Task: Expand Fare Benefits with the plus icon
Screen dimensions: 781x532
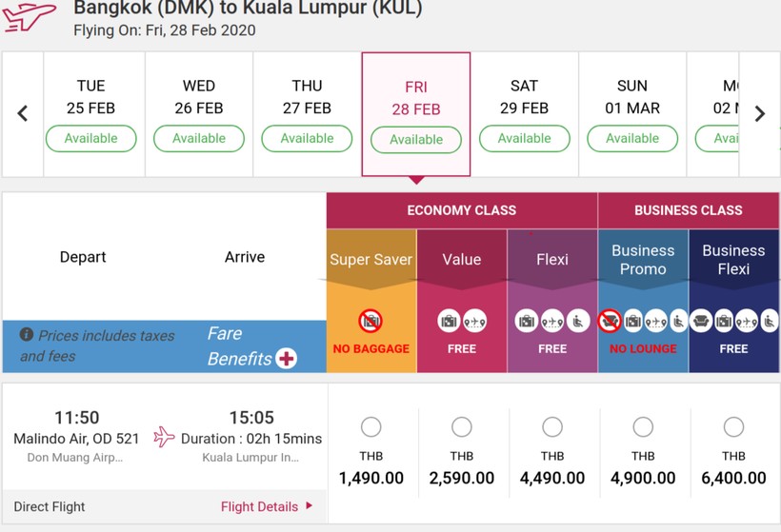Action: click(286, 358)
